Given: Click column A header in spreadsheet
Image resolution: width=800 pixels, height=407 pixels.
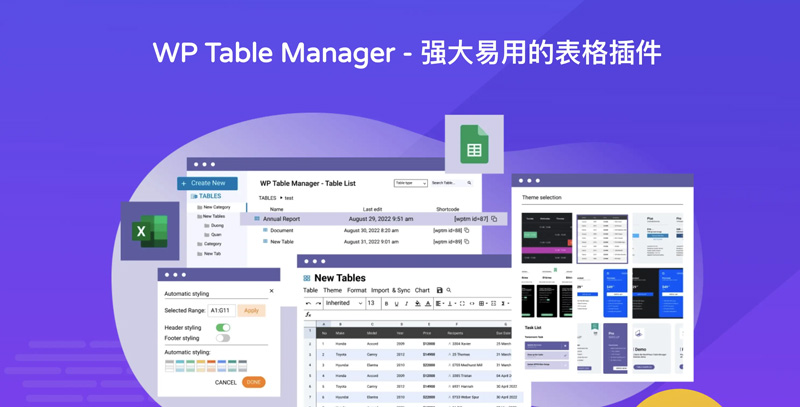Looking at the screenshot, I should [323, 324].
